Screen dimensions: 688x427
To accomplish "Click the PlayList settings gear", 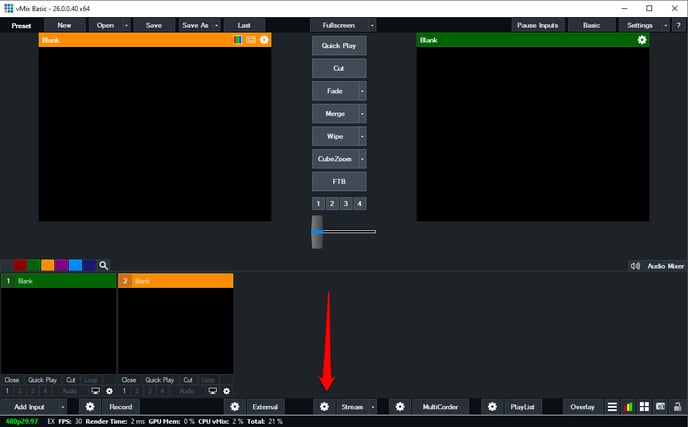I will click(x=492, y=407).
